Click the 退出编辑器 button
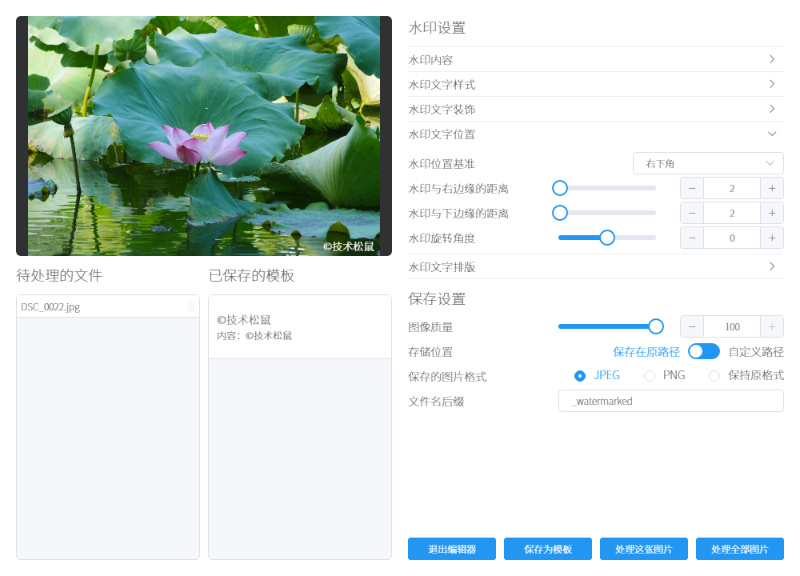 [452, 549]
